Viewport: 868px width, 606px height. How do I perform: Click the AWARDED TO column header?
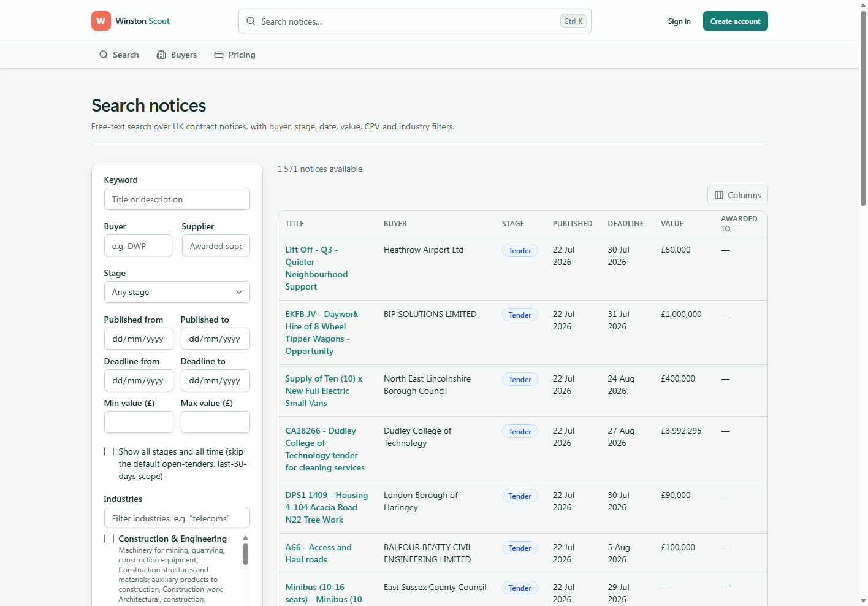click(739, 223)
